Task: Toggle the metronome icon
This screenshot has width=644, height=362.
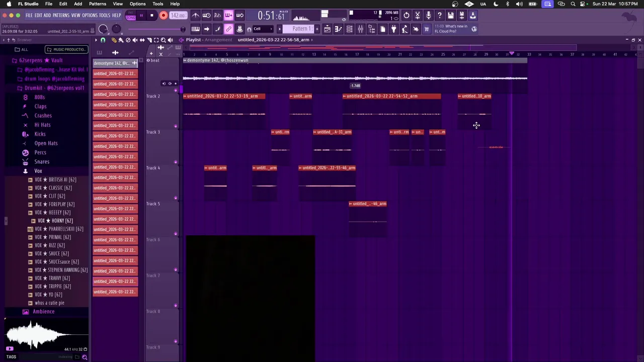Action: [196, 15]
